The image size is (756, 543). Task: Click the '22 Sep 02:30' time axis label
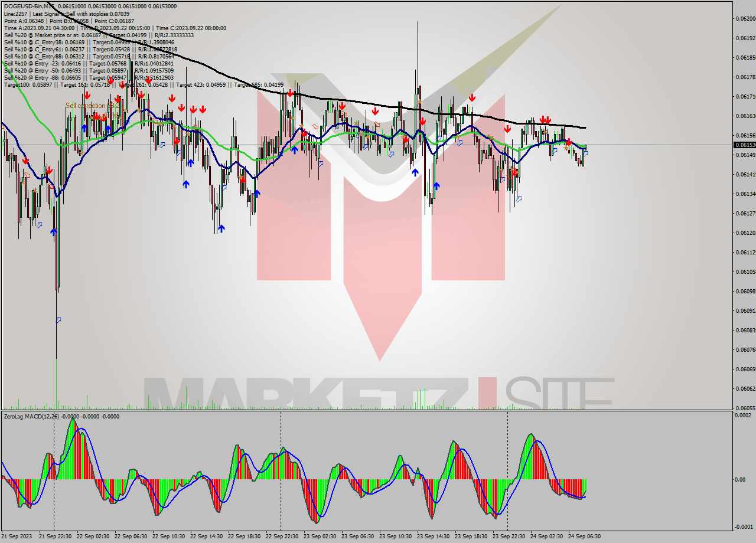(93, 536)
